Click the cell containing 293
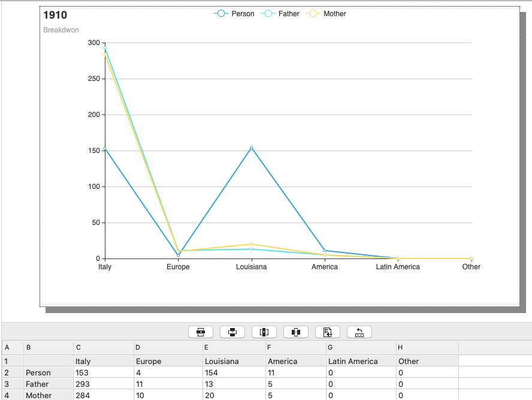532x400 pixels. pyautogui.click(x=103, y=384)
